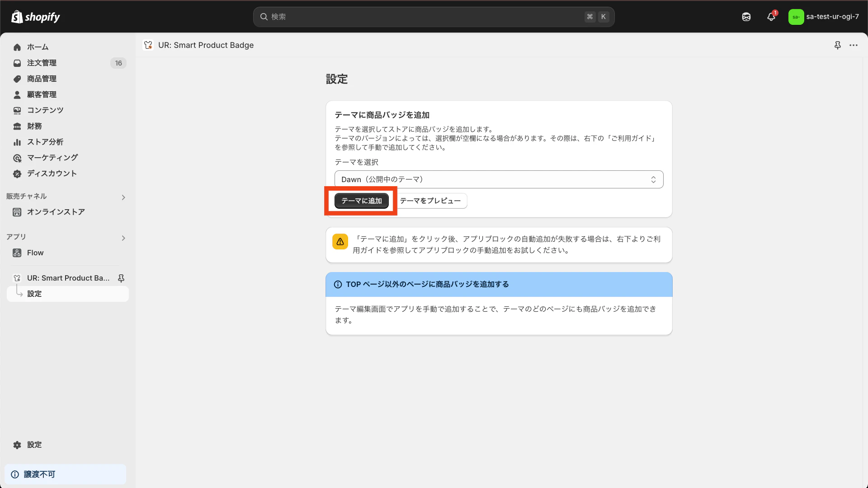Click the Shopify logo

tap(36, 17)
